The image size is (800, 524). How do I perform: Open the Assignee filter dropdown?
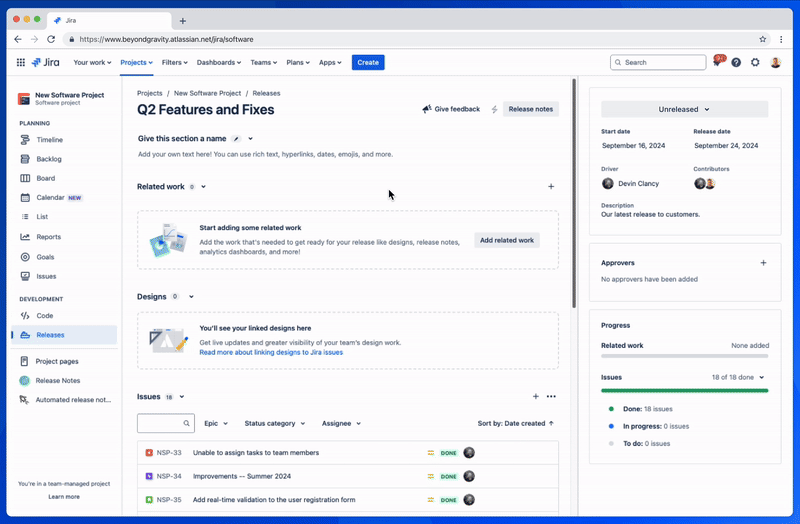coord(341,423)
